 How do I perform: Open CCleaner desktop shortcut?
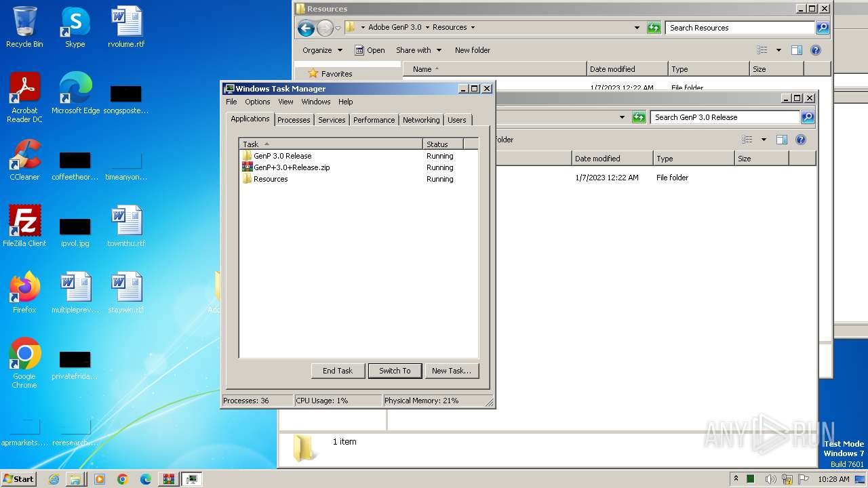point(24,160)
